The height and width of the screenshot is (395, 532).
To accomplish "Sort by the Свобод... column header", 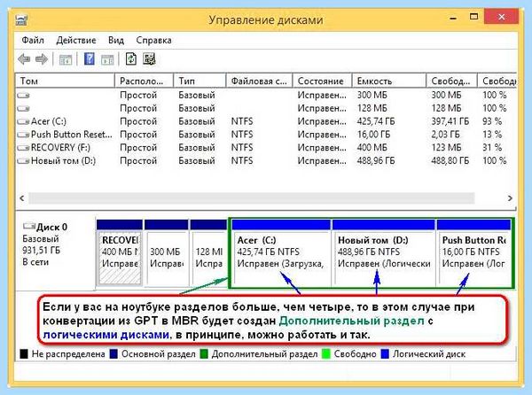I will point(451,81).
